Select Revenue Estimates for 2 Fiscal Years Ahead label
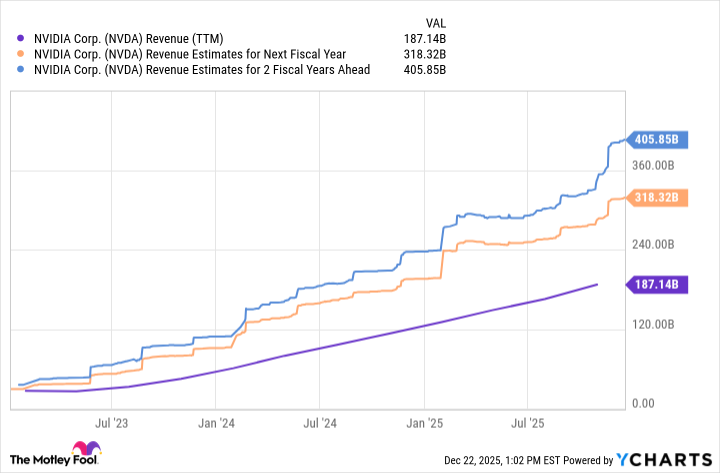 [202, 69]
